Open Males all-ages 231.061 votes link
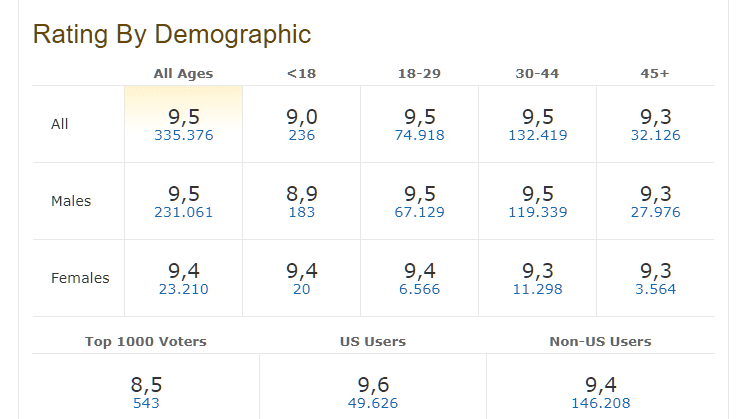This screenshot has width=748, height=419. point(184,212)
